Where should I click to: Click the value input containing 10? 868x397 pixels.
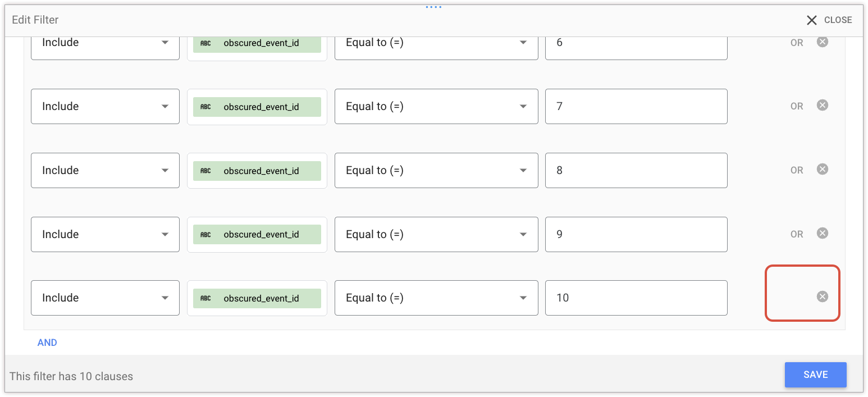tap(636, 298)
